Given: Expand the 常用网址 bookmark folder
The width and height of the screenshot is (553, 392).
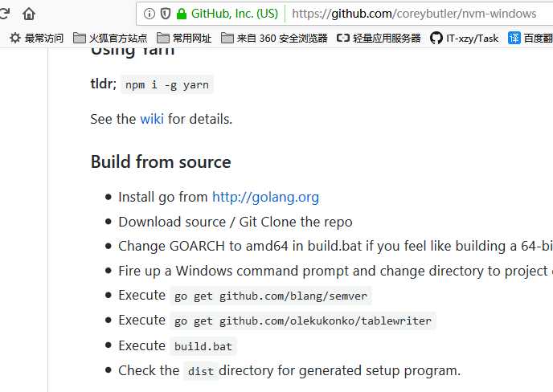Looking at the screenshot, I should pyautogui.click(x=184, y=38).
